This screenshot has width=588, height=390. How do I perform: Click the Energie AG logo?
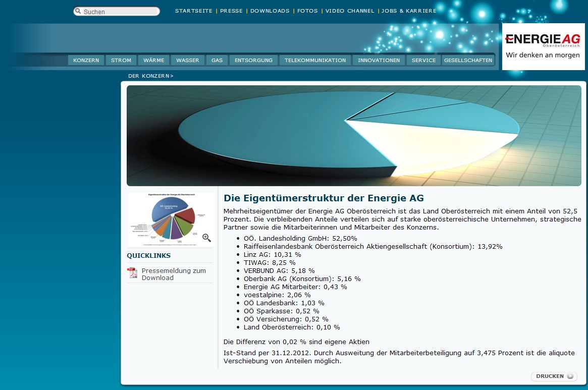coord(543,46)
